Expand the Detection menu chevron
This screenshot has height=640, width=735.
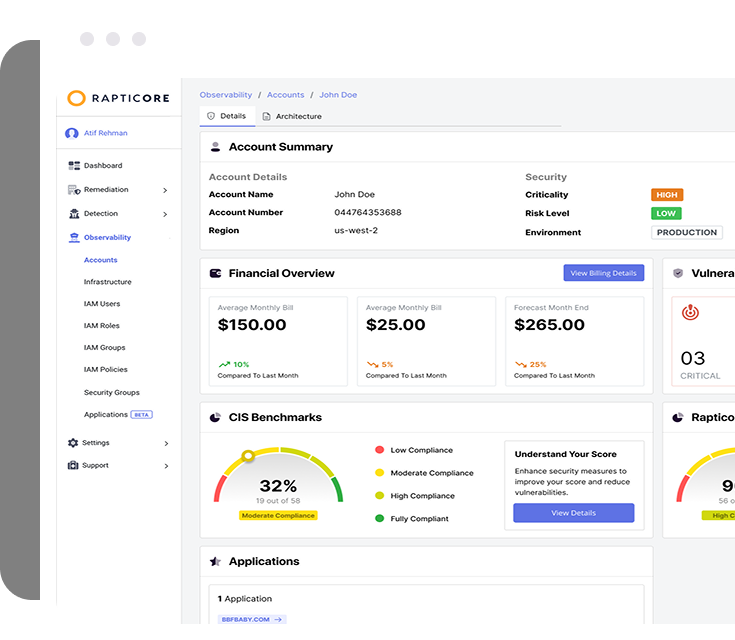pyautogui.click(x=165, y=214)
